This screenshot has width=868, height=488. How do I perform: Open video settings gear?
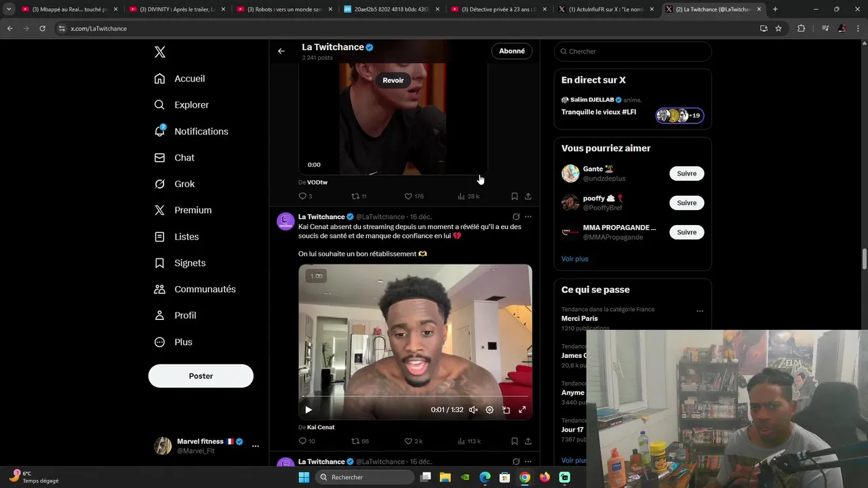(490, 410)
